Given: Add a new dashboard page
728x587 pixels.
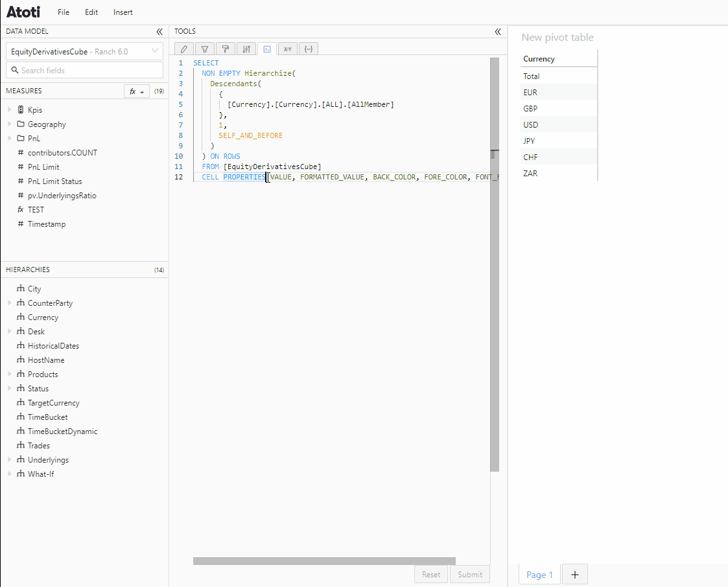Looking at the screenshot, I should (x=575, y=575).
